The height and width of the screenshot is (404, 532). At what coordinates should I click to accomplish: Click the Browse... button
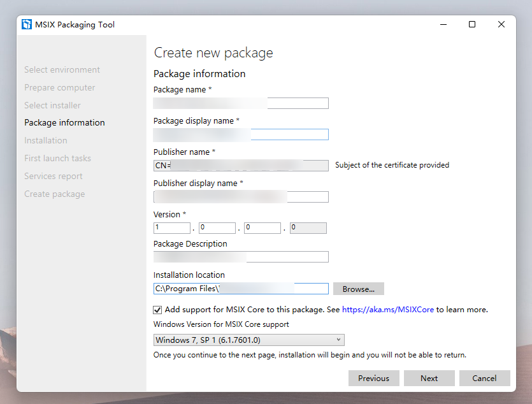(358, 289)
